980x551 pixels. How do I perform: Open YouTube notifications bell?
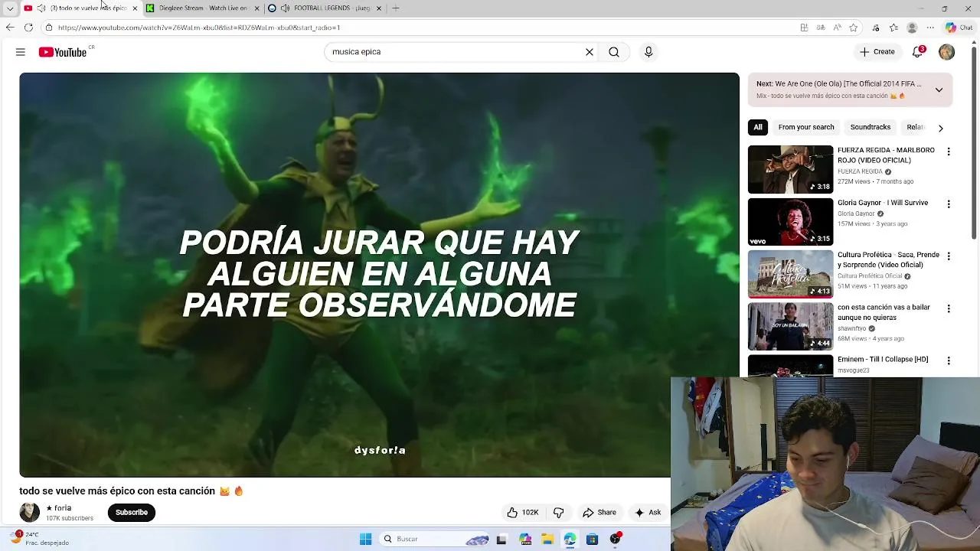[x=917, y=52]
